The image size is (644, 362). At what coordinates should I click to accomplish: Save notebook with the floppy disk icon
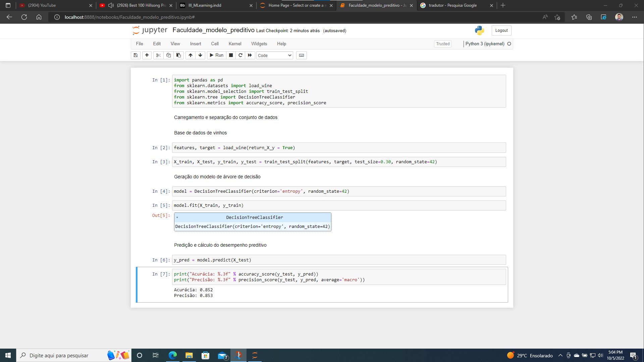tap(136, 55)
